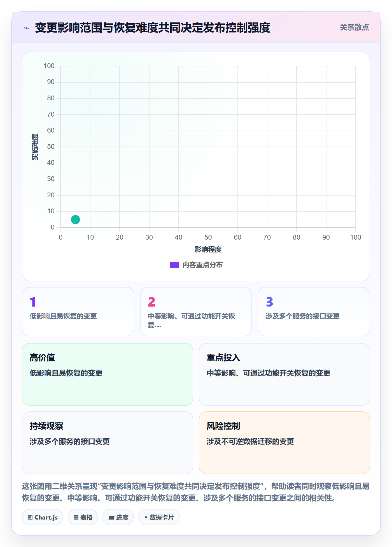
Task: Click the x-axis title 影响程度
Action: pos(208,249)
